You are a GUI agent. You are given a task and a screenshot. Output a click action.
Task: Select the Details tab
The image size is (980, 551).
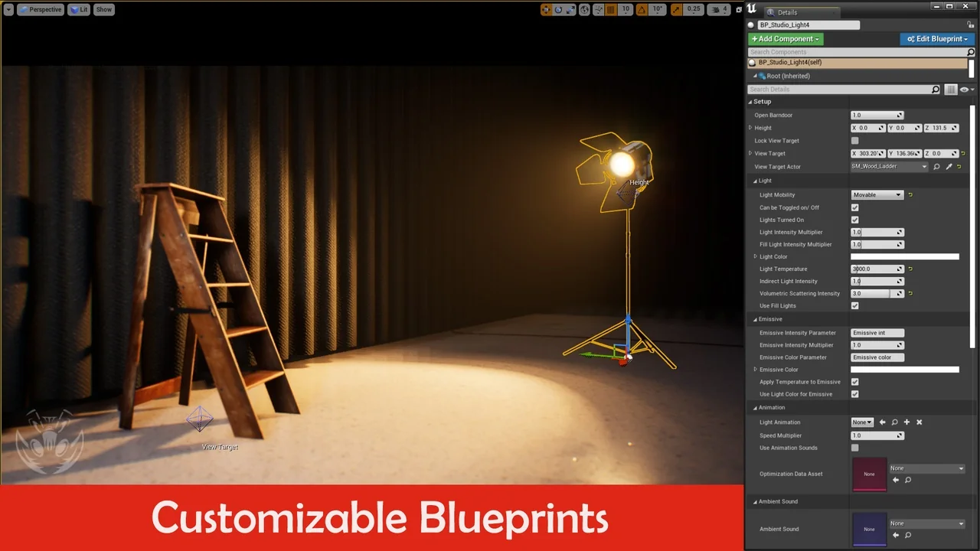(x=787, y=12)
